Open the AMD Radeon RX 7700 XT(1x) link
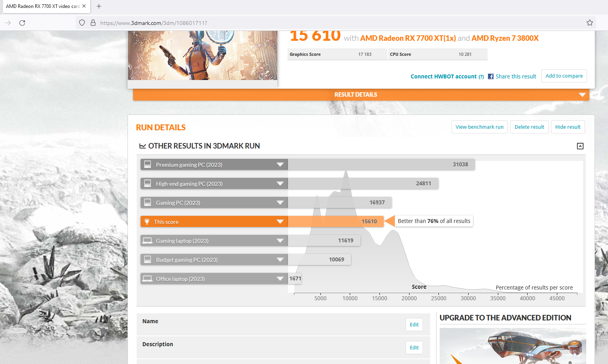 [x=408, y=38]
